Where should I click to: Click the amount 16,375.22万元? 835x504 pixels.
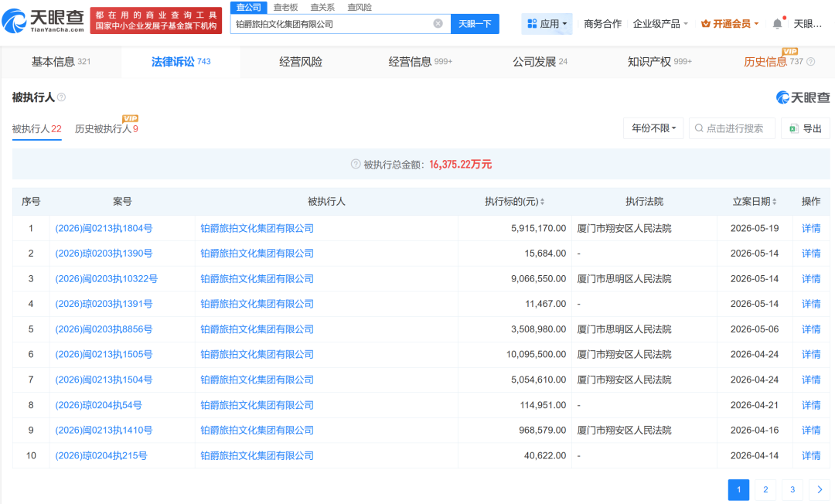[x=461, y=165]
